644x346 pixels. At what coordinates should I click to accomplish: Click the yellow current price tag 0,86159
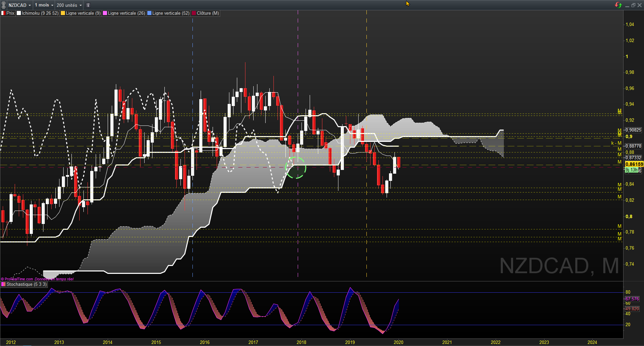[634, 164]
